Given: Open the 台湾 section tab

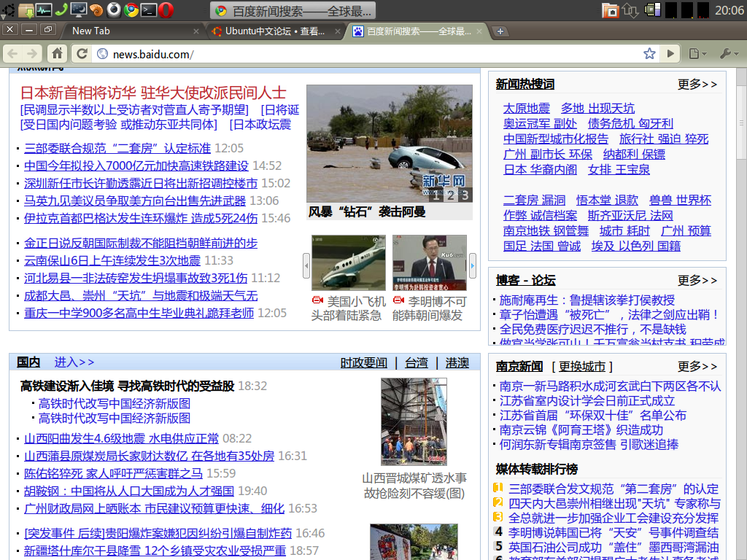Looking at the screenshot, I should (x=417, y=363).
